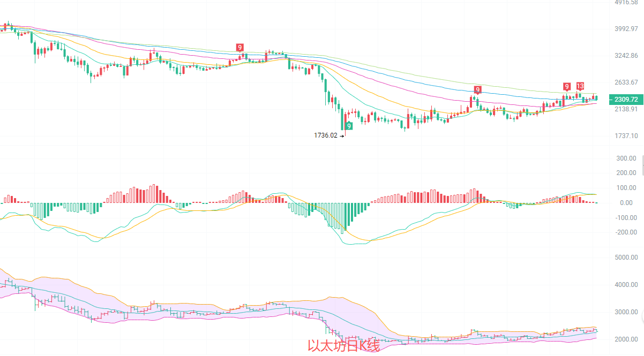The height and width of the screenshot is (356, 644).
Task: Click the 4916.58 price axis label
Action: click(626, 3)
